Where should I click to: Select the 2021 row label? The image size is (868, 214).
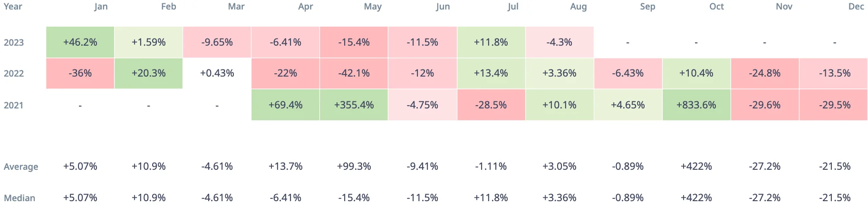[x=14, y=106]
